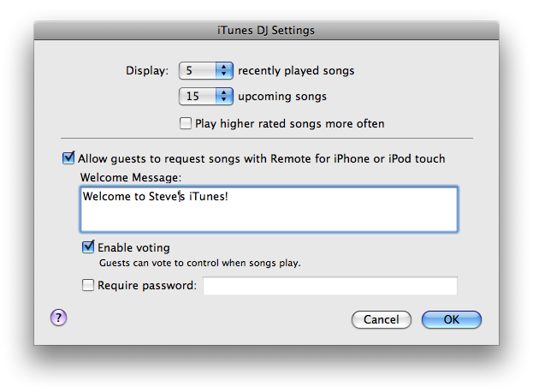Click the "upcoming songs" label text
This screenshot has width=533, height=392.
pyautogui.click(x=282, y=97)
